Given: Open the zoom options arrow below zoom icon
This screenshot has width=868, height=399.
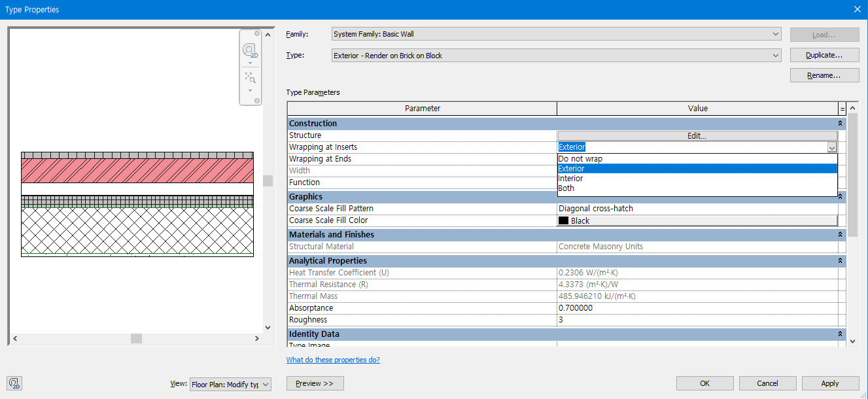Looking at the screenshot, I should (x=250, y=90).
